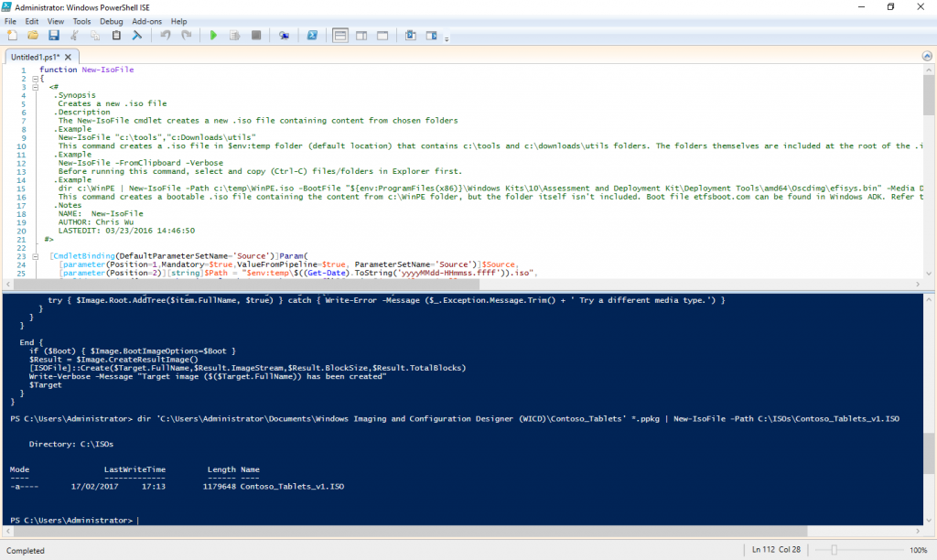Clear the console pane with the brush icon
Image resolution: width=937 pixels, height=560 pixels.
[137, 36]
